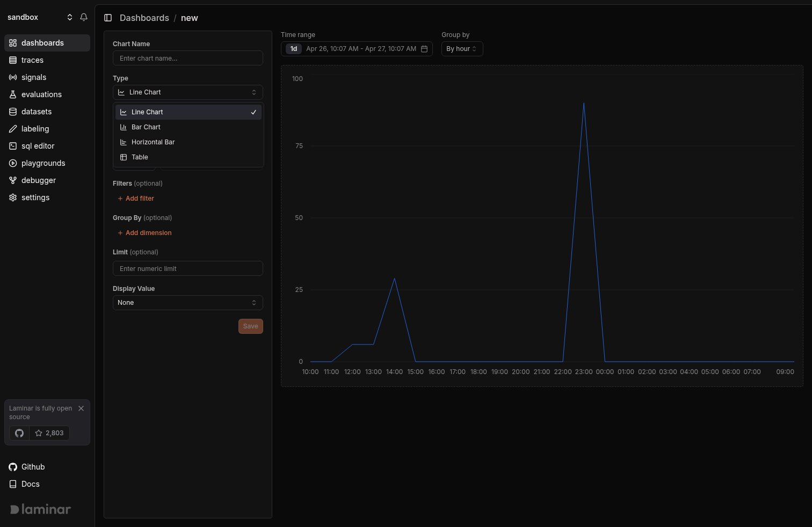
Task: Click the star count 2,803
Action: click(x=49, y=433)
